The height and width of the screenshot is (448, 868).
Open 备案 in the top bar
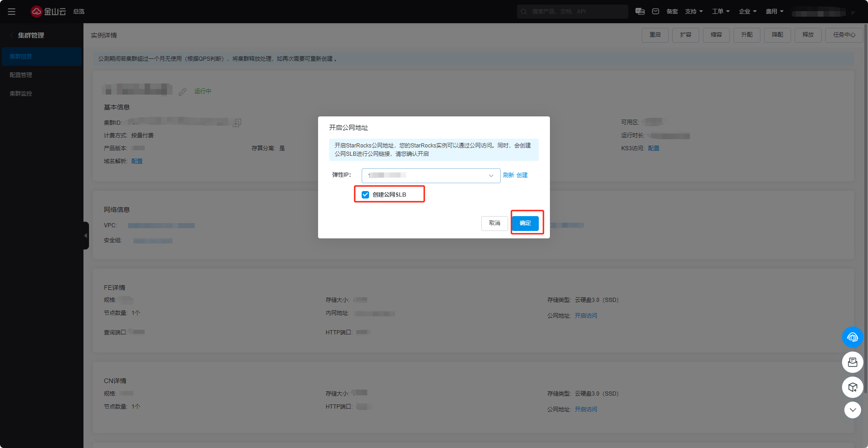[672, 12]
